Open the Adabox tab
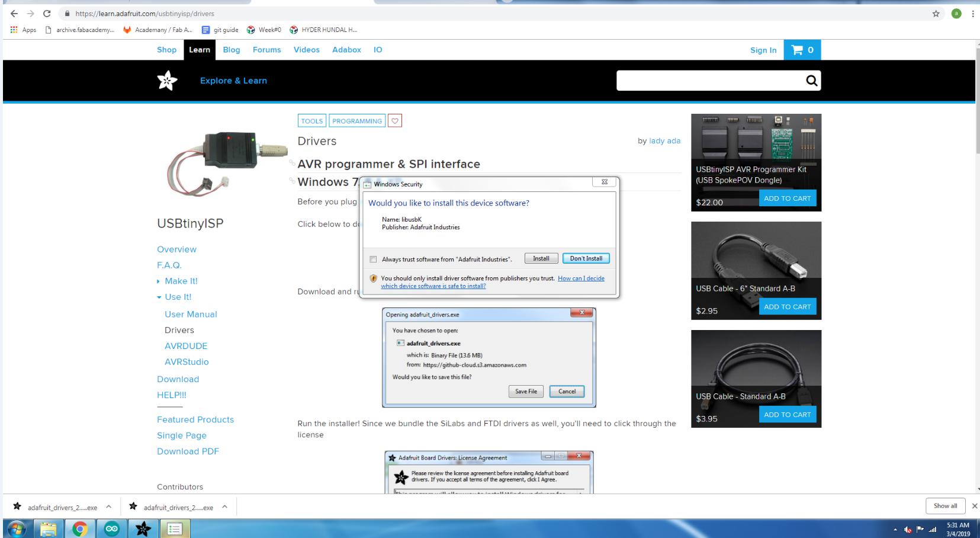 tap(346, 50)
